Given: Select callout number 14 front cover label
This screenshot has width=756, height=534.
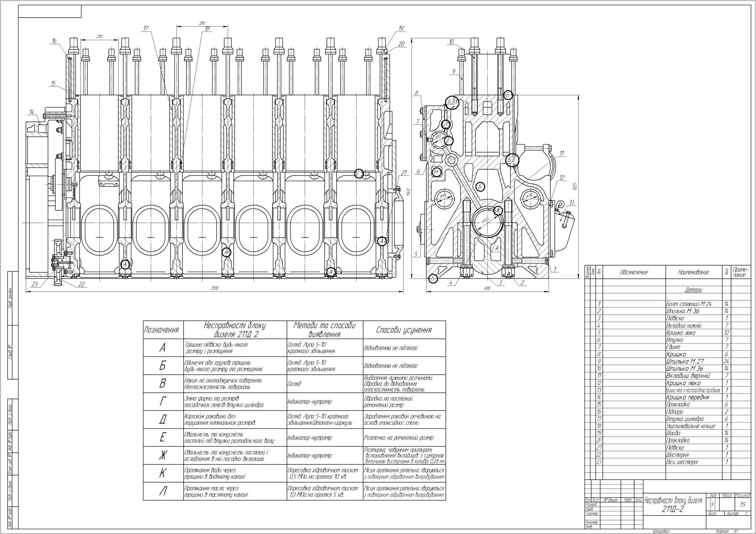Looking at the screenshot, I should [32, 112].
